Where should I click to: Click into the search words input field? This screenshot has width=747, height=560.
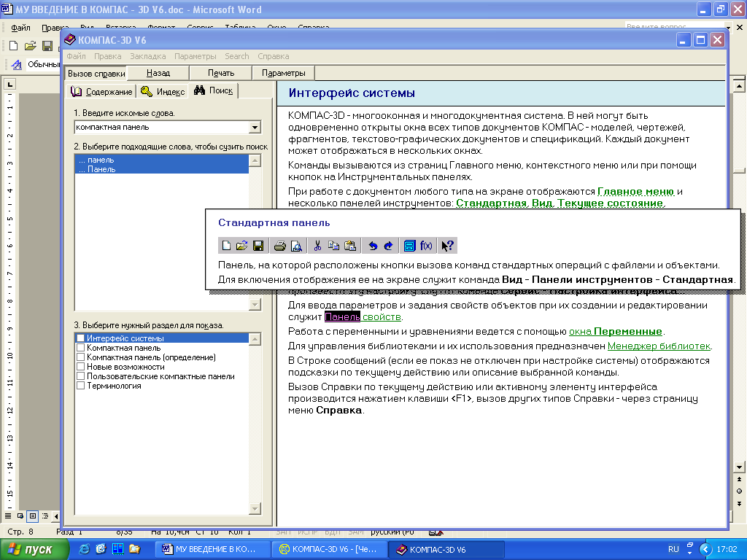coord(162,127)
